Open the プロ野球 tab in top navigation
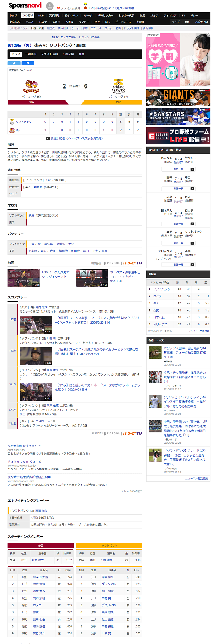 pos(27,15)
